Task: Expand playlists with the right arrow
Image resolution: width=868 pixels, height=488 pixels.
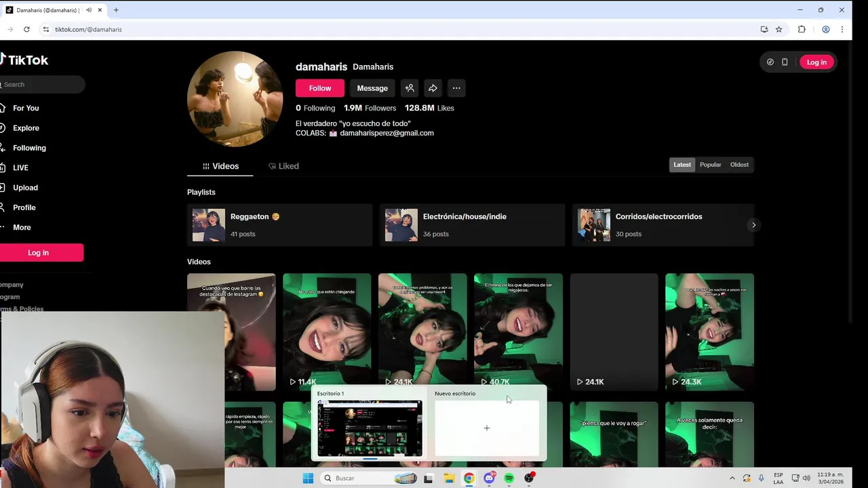Action: (x=753, y=225)
